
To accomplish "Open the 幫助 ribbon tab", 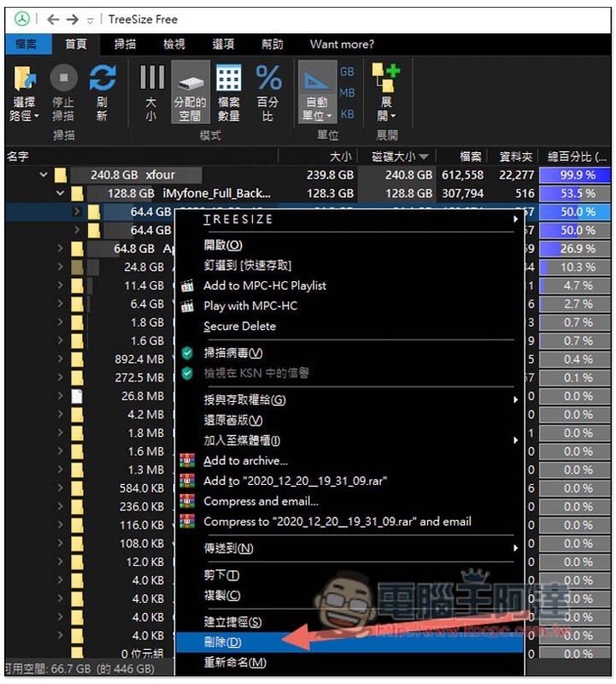I will click(x=272, y=44).
